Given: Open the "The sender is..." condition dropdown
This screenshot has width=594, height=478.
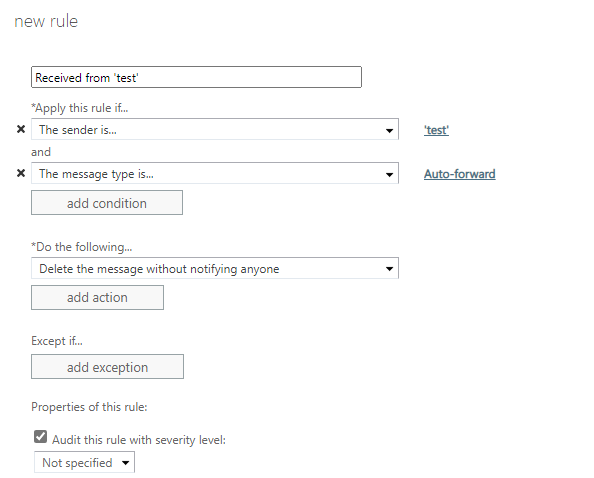Looking at the screenshot, I should point(215,129).
